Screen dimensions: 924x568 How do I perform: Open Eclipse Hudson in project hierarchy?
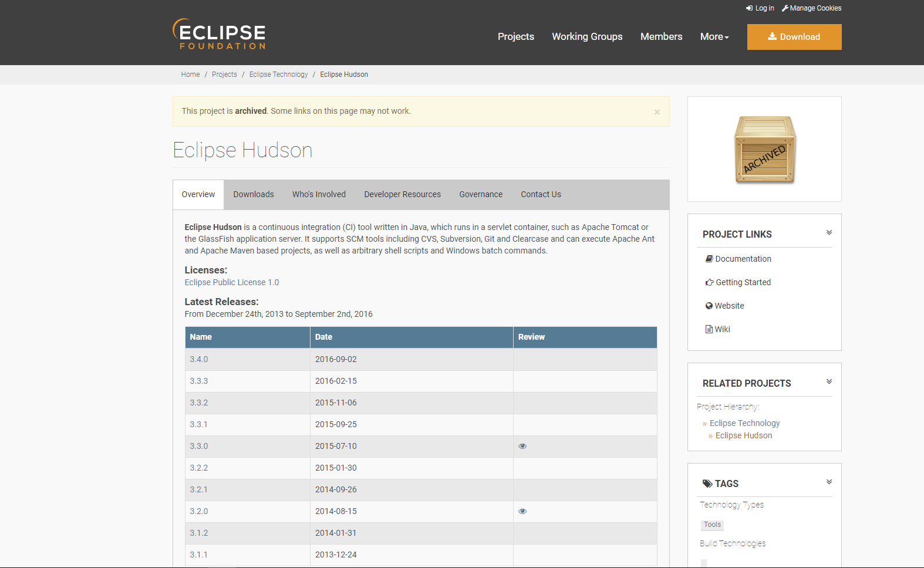[x=744, y=435]
